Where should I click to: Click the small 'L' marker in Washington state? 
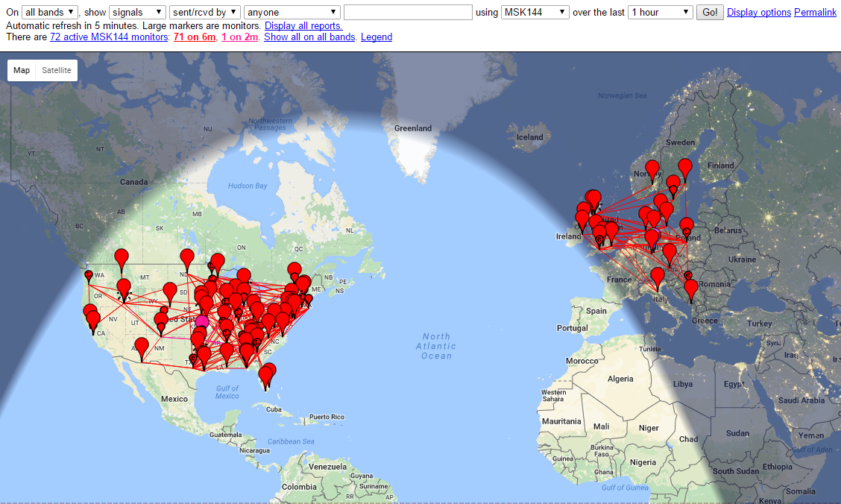89,275
